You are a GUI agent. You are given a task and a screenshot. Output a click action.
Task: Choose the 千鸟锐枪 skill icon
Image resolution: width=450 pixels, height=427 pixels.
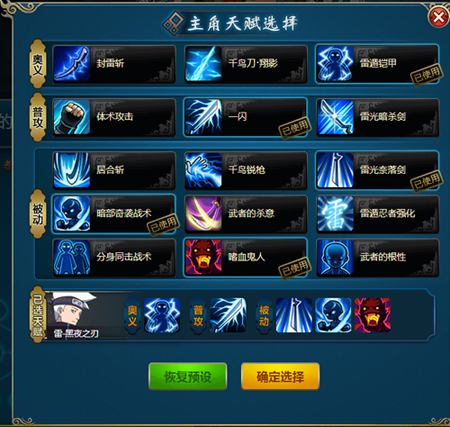click(x=203, y=170)
